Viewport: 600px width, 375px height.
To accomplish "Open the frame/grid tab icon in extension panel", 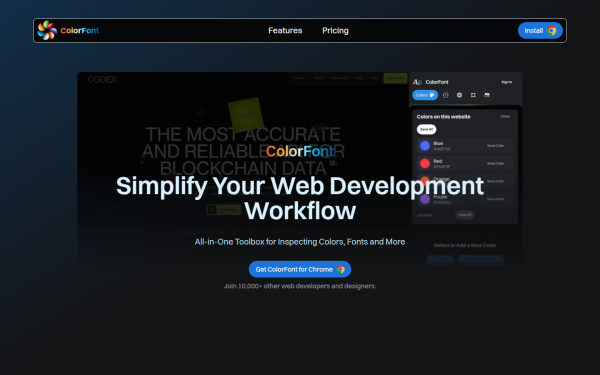I will pos(473,95).
